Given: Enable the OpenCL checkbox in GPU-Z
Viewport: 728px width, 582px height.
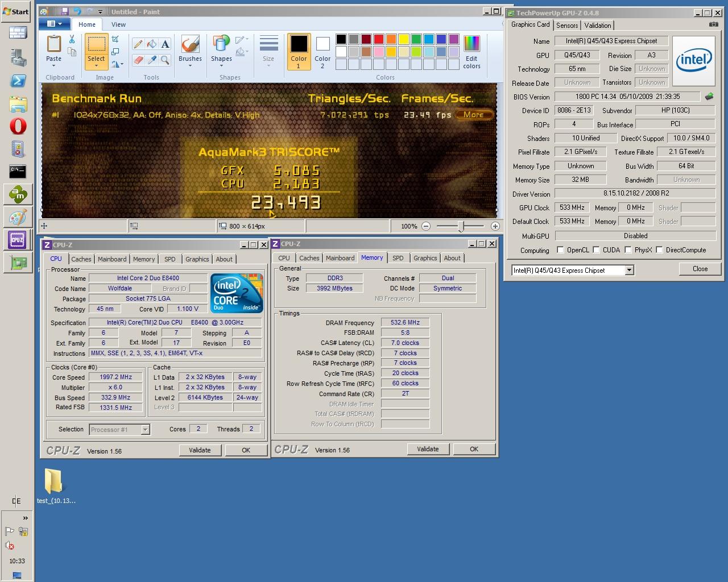Looking at the screenshot, I should pyautogui.click(x=560, y=250).
